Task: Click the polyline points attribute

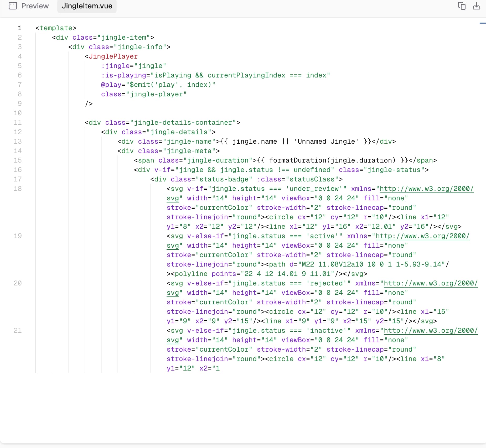Action: (x=273, y=274)
